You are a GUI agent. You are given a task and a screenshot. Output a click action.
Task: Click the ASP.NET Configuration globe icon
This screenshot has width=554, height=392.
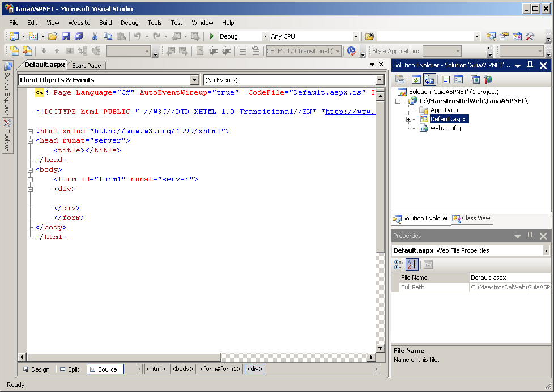pos(488,79)
